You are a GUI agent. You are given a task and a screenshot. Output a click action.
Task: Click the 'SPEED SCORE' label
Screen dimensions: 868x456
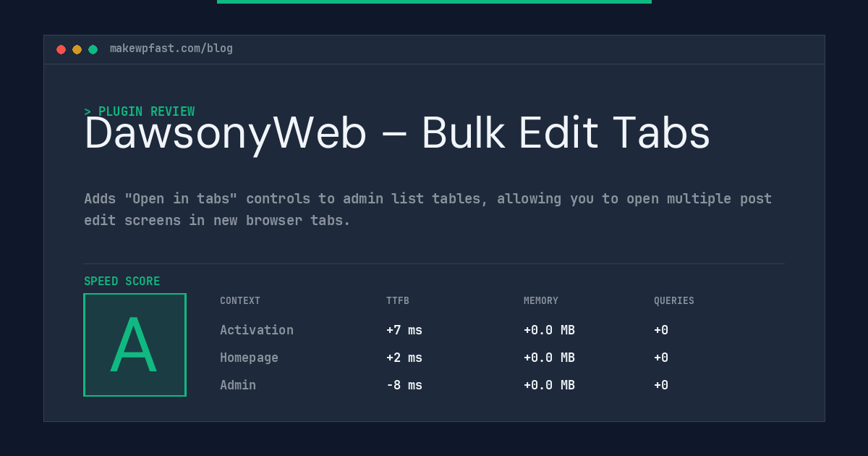coord(122,281)
